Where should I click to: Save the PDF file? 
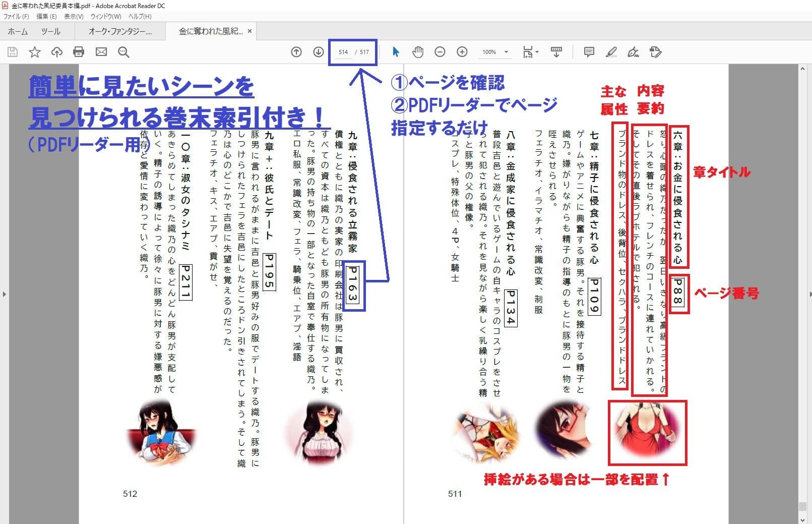(x=12, y=52)
